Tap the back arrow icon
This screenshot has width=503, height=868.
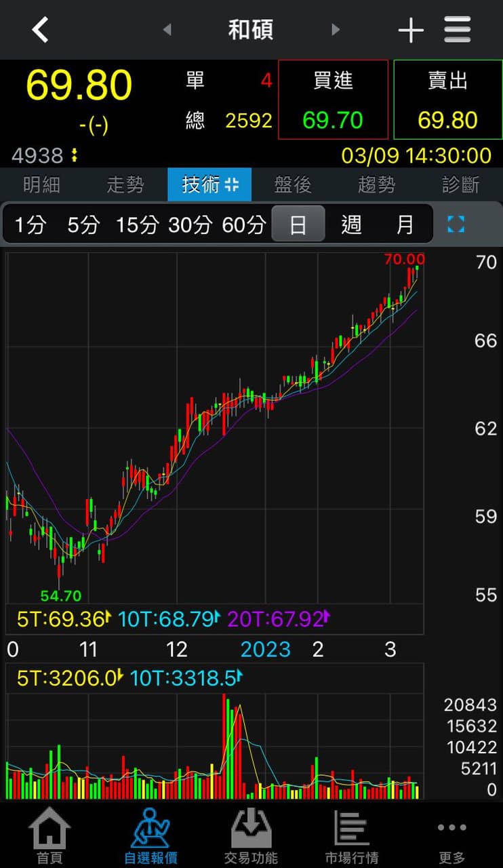pos(41,30)
